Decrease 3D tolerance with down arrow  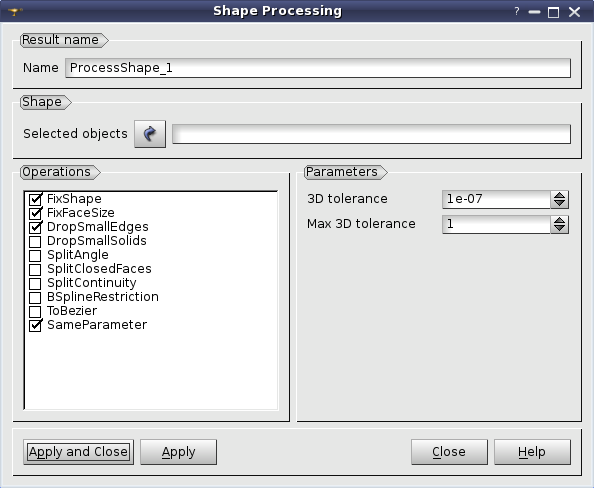coord(560,203)
